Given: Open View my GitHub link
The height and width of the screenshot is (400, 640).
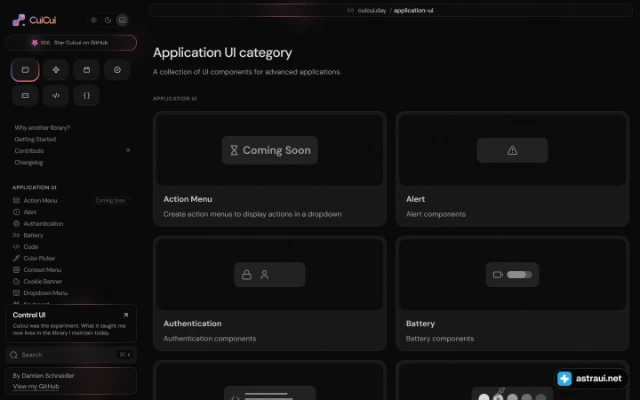Looking at the screenshot, I should point(36,387).
